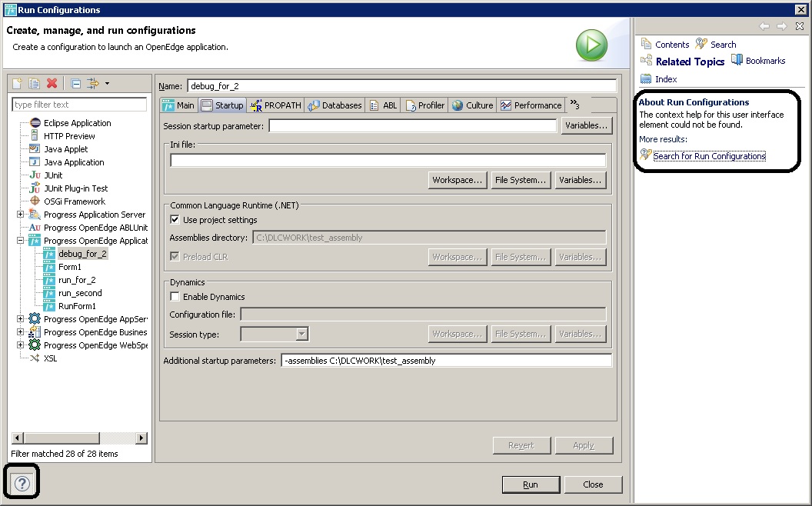Toggle Enable Dynamics checkbox
812x506 pixels.
pyautogui.click(x=175, y=297)
